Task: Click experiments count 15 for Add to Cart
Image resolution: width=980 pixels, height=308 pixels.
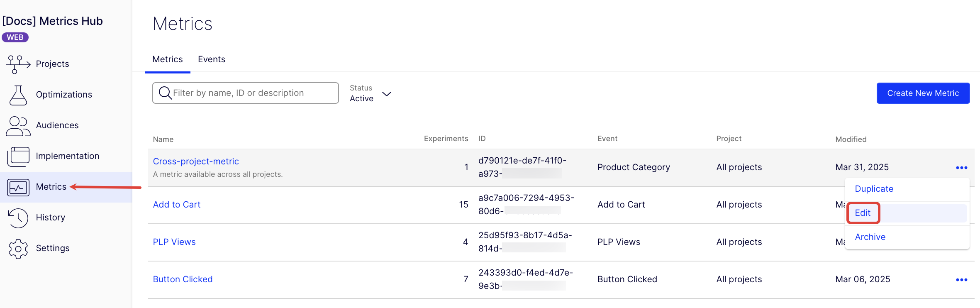Action: 463,205
